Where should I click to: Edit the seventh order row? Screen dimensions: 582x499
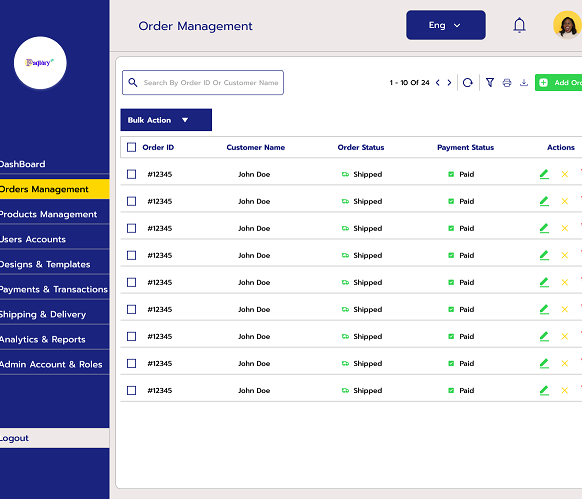[544, 336]
